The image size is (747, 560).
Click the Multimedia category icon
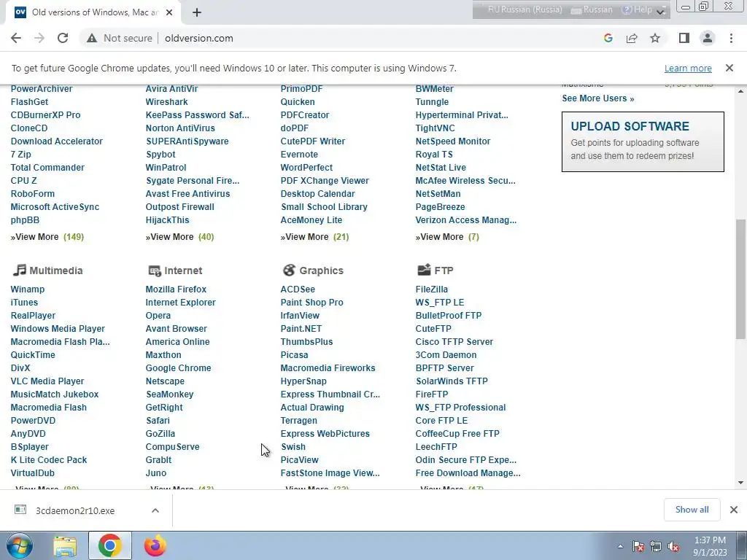pos(19,270)
